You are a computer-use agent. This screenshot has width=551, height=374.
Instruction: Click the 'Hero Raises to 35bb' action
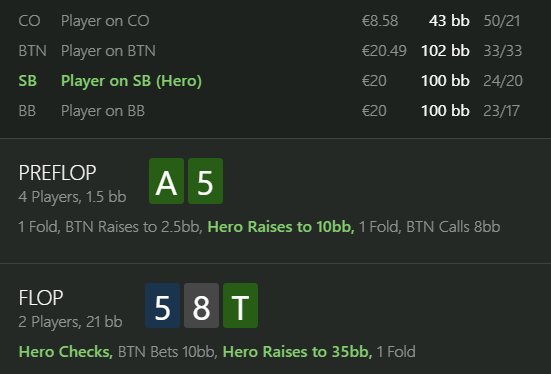[x=297, y=352]
